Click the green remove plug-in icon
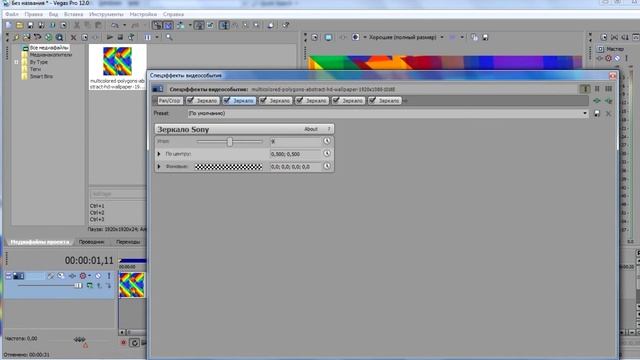Image resolution: width=640 pixels, height=360 pixels. click(x=609, y=100)
